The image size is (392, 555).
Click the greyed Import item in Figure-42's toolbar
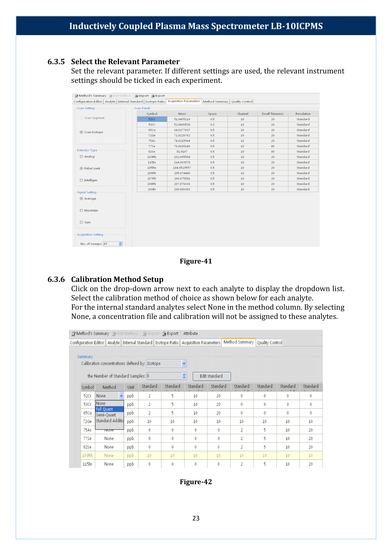click(x=151, y=334)
